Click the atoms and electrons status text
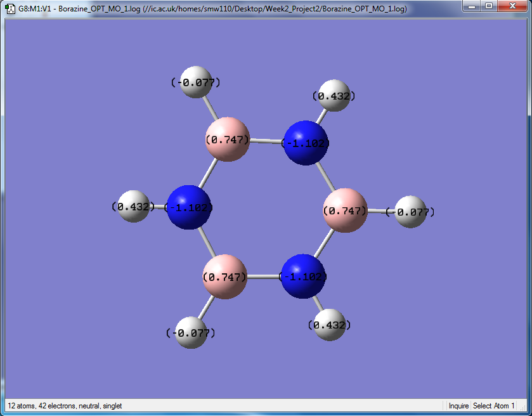This screenshot has width=532, height=416. click(x=65, y=406)
